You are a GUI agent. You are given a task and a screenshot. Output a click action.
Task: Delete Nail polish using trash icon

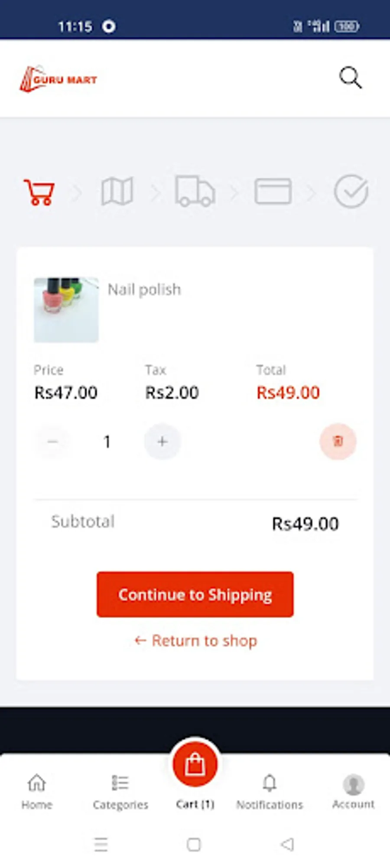[338, 441]
